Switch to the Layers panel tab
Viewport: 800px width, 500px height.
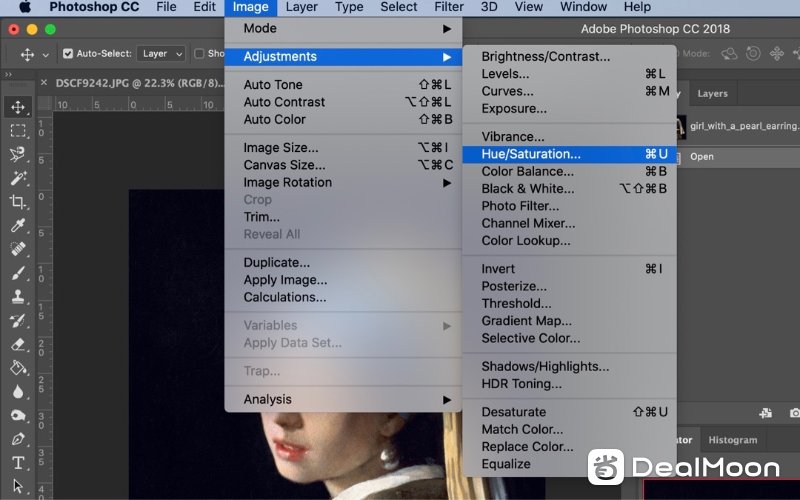tap(712, 94)
